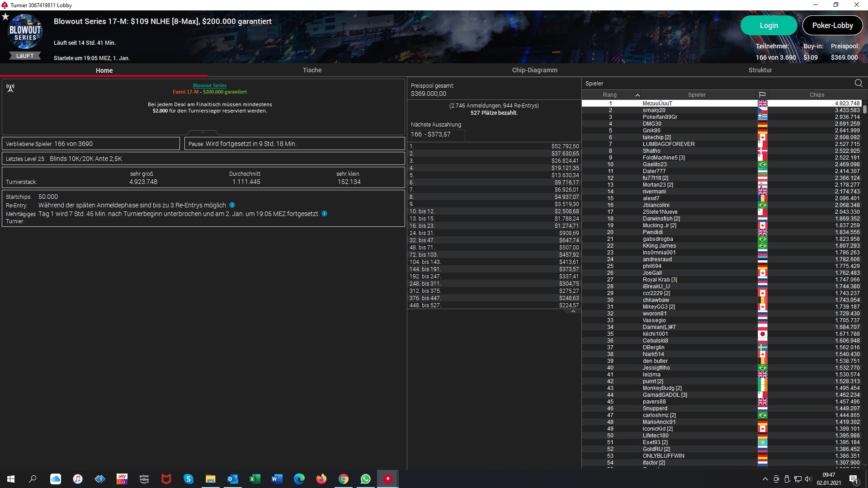Sort by Rang column arrow

(x=637, y=95)
